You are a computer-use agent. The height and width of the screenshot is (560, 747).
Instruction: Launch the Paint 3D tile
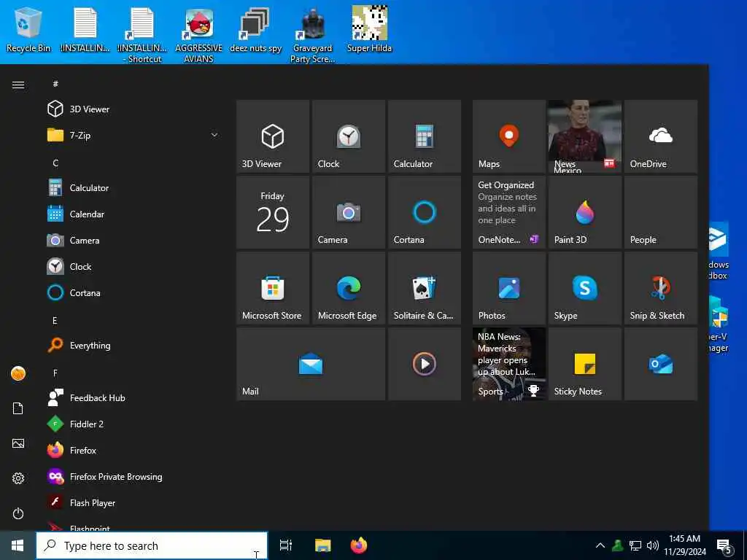584,212
